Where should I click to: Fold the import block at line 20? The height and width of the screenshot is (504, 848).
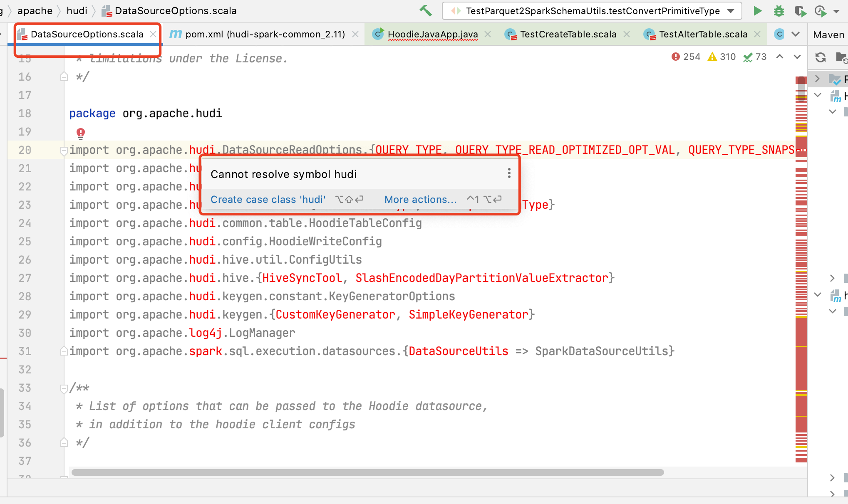click(x=64, y=151)
